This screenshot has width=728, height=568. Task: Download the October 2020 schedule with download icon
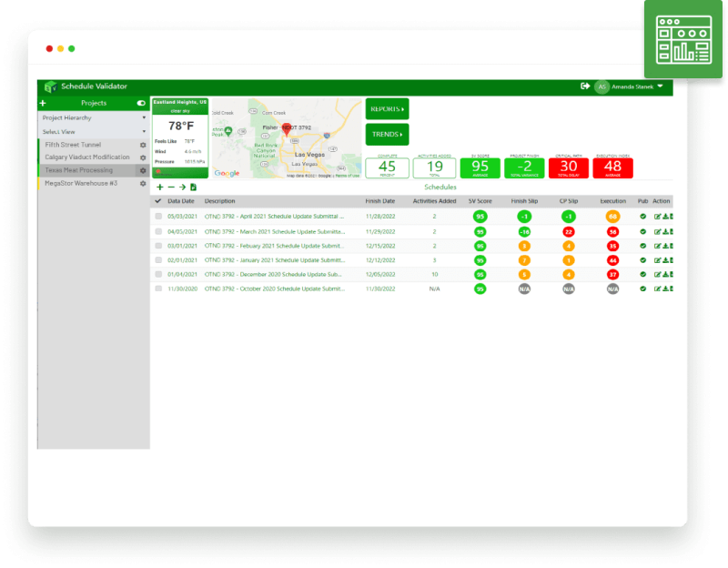(664, 290)
